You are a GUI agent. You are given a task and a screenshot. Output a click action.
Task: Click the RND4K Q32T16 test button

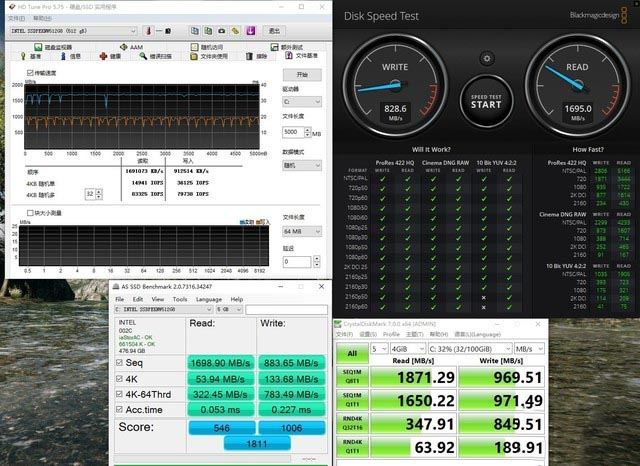coord(352,423)
